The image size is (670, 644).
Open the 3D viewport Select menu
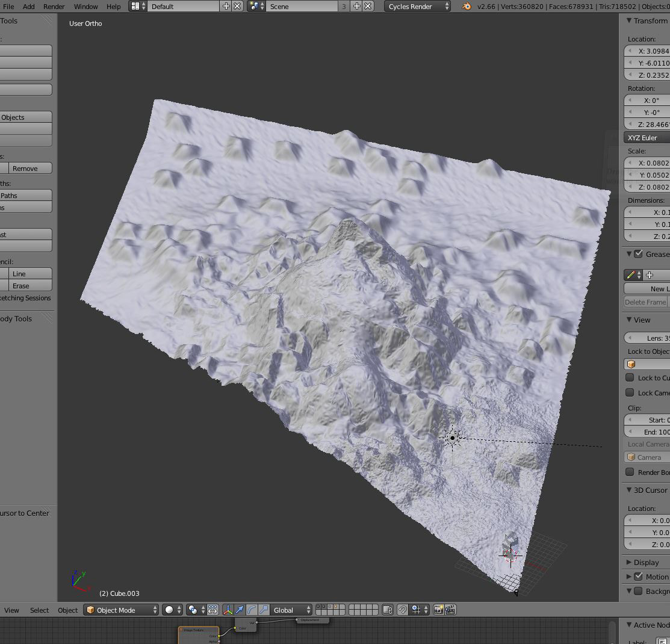(x=39, y=610)
